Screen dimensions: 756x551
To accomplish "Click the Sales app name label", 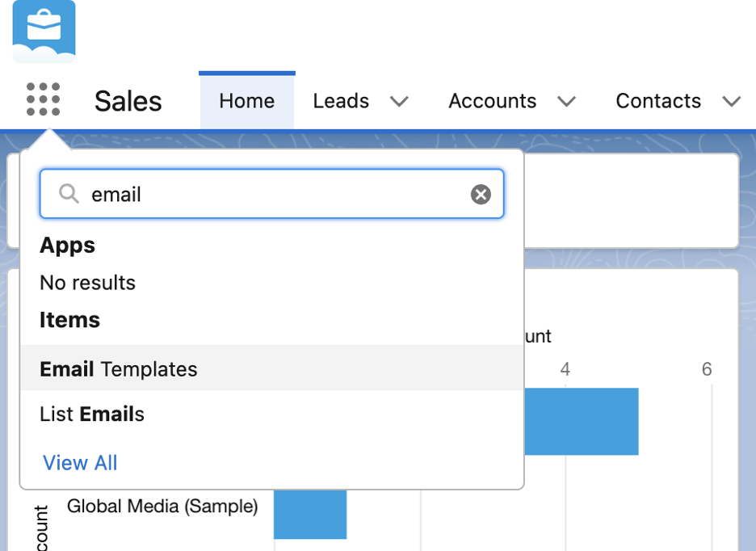I will tap(128, 101).
